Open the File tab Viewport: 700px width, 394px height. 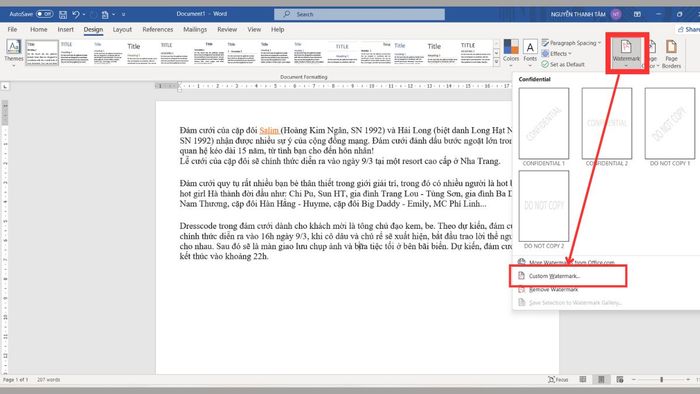click(x=12, y=29)
